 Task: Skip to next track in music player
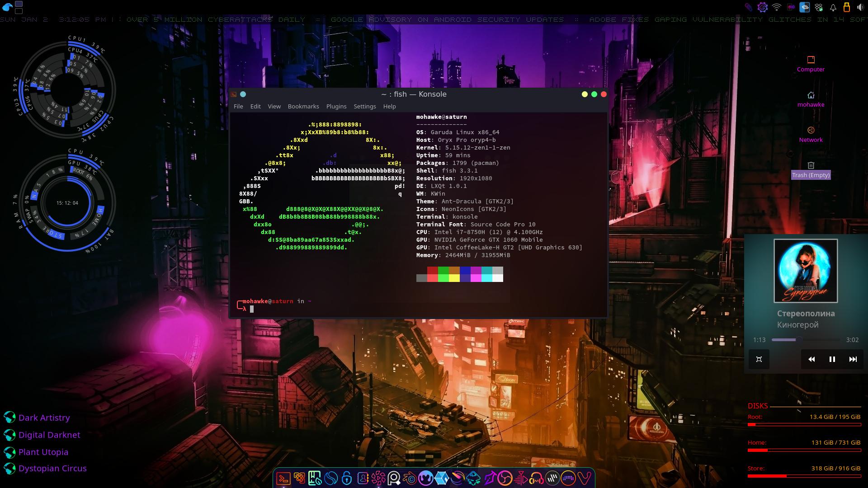(853, 359)
